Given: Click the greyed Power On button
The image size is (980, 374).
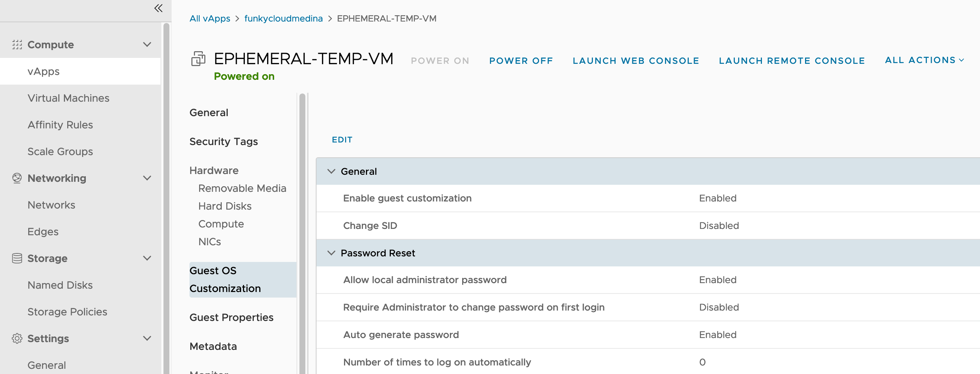Looking at the screenshot, I should [440, 61].
